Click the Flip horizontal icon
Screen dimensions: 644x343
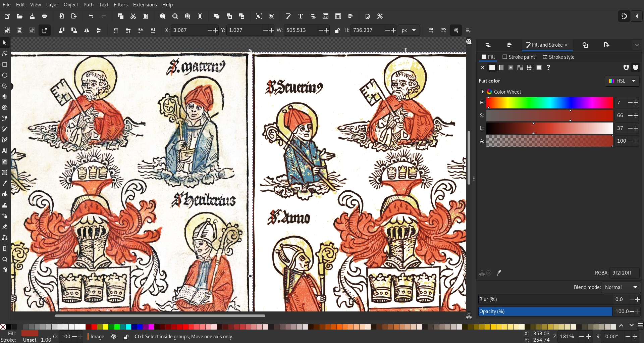[x=87, y=30]
